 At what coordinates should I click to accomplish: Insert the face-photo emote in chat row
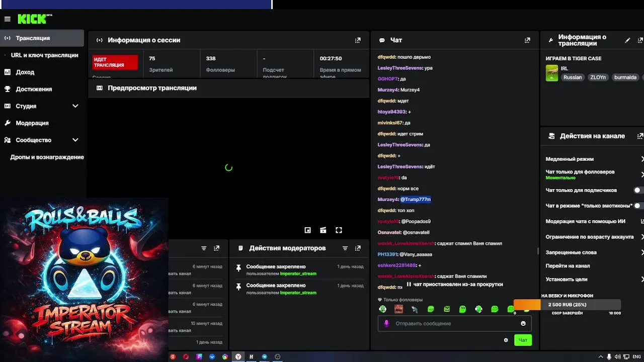(398, 309)
